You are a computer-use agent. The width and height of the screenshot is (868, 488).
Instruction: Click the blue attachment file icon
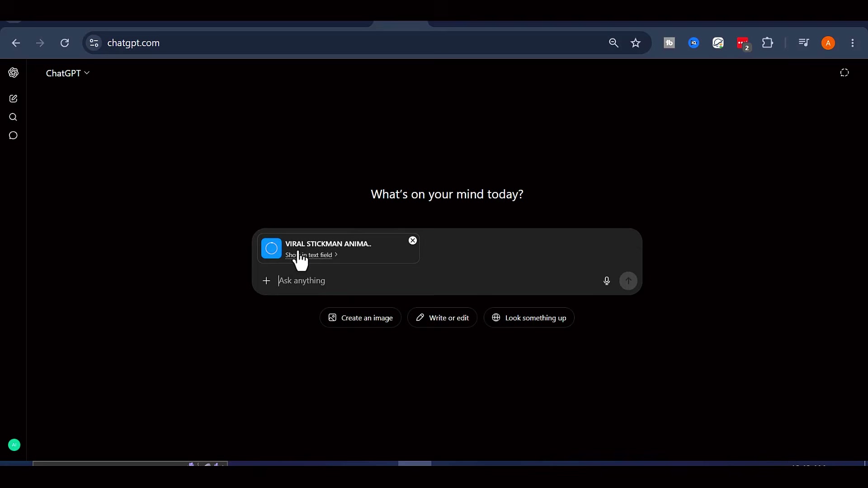(271, 248)
